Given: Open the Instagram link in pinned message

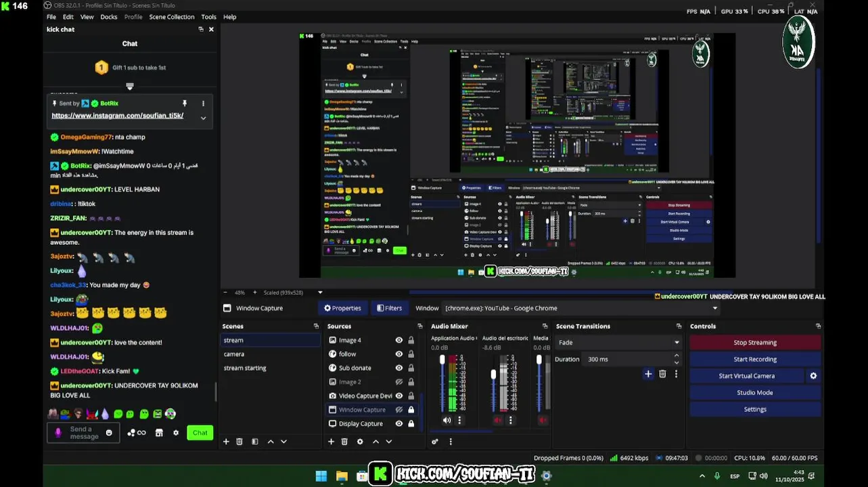Looking at the screenshot, I should tap(118, 116).
